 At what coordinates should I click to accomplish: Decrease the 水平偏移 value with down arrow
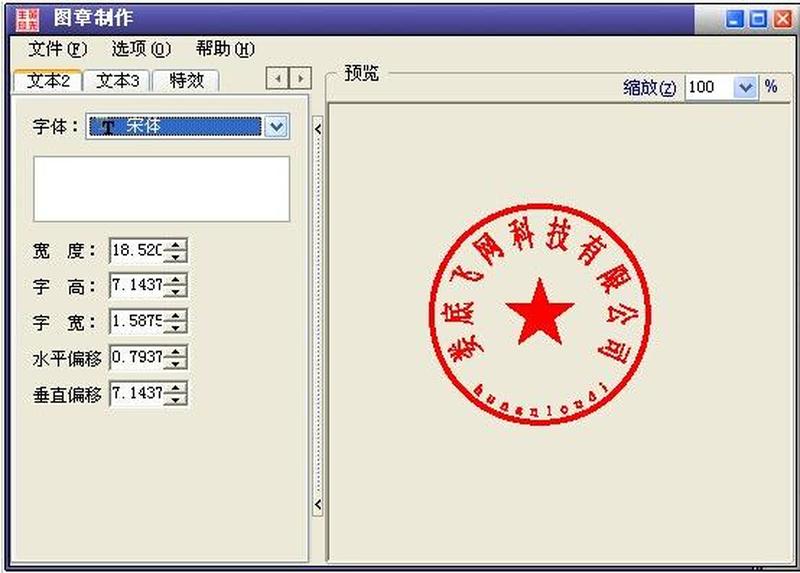coord(176,363)
